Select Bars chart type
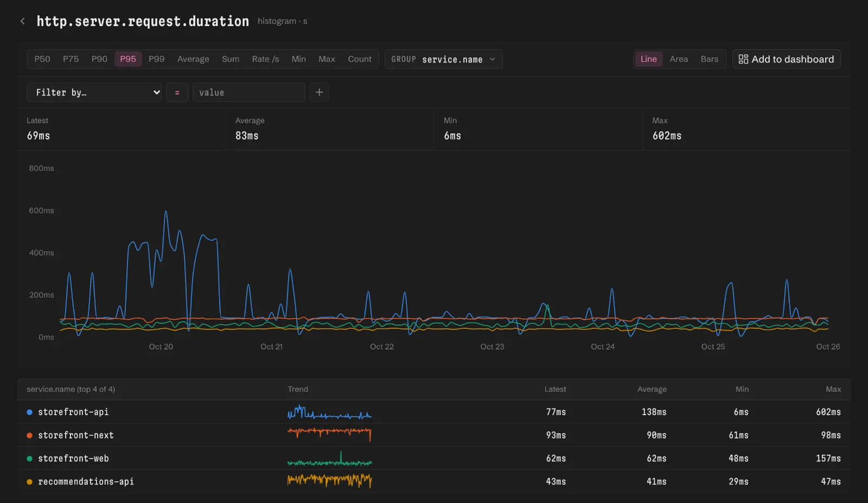 click(x=710, y=59)
